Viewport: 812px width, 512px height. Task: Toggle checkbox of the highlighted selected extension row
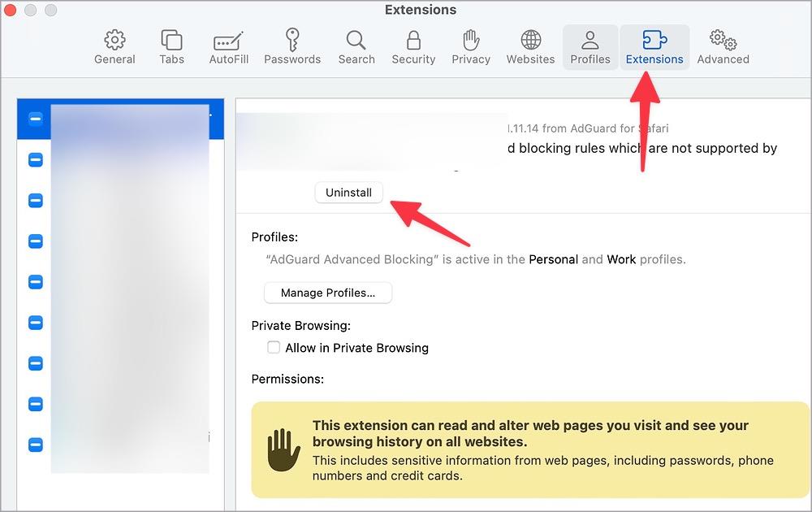pyautogui.click(x=35, y=119)
